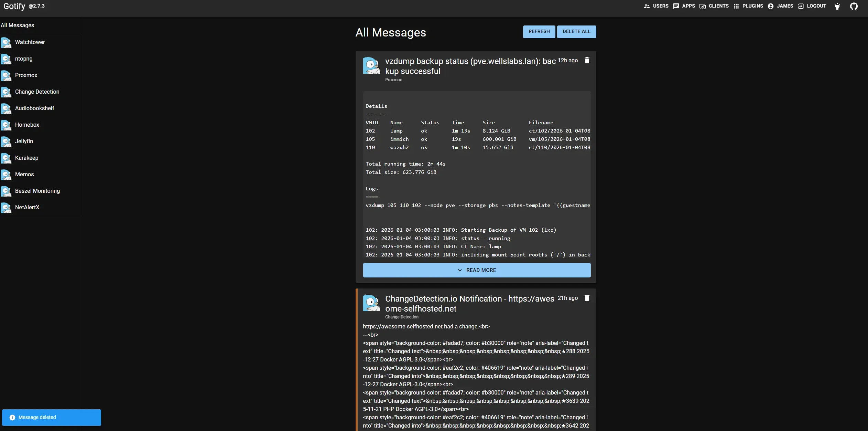
Task: Click the Memos gopher icon
Action: tap(6, 175)
